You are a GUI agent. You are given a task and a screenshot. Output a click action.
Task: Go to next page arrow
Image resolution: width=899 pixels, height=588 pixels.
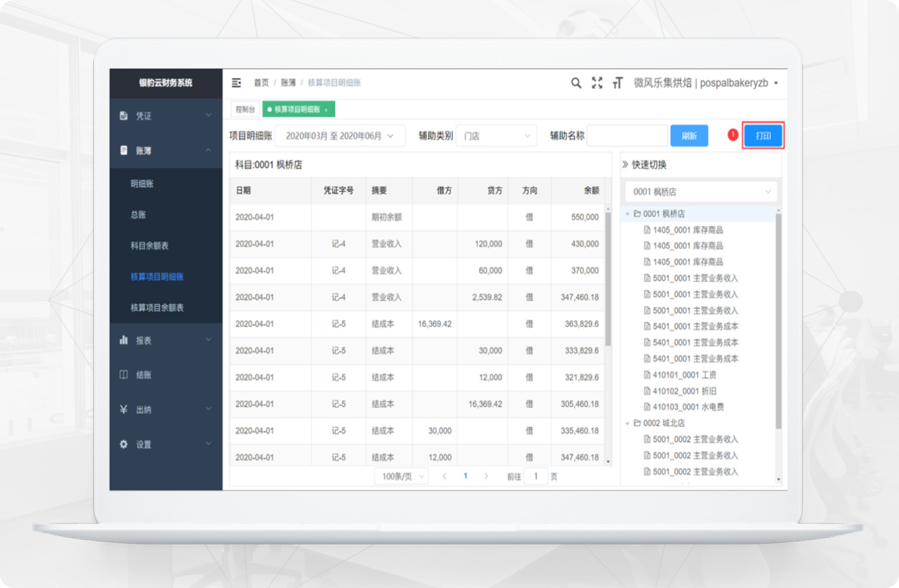[x=486, y=476]
